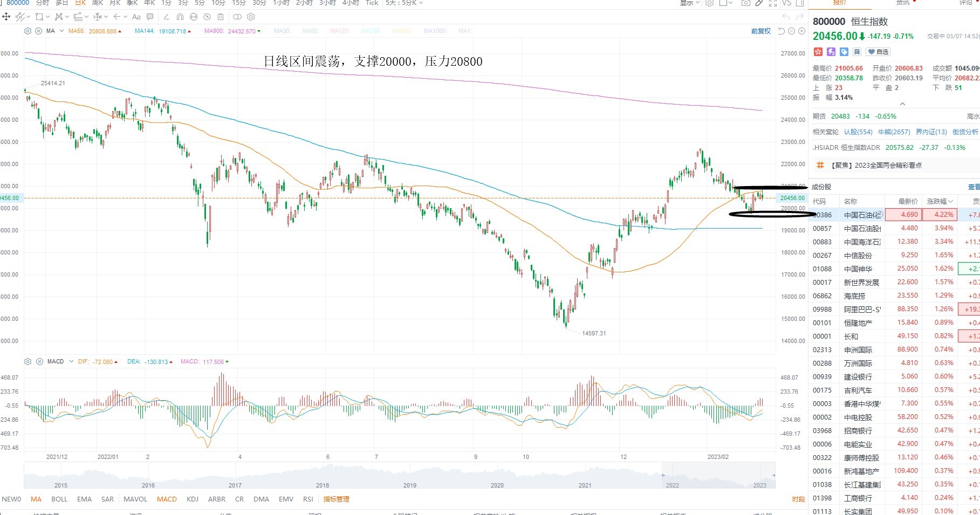Click the notes icon beside 自选
The width and height of the screenshot is (980, 515).
click(857, 52)
